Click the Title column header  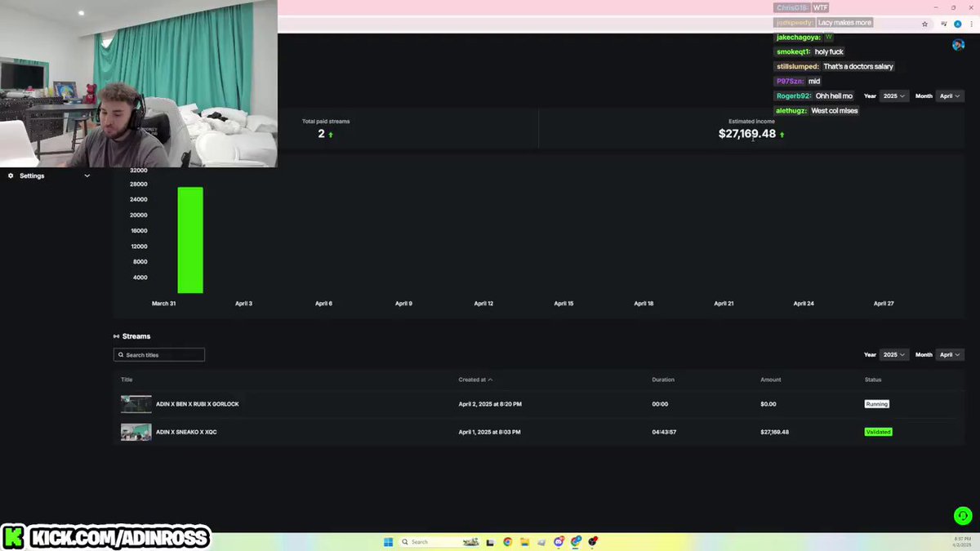[127, 380]
